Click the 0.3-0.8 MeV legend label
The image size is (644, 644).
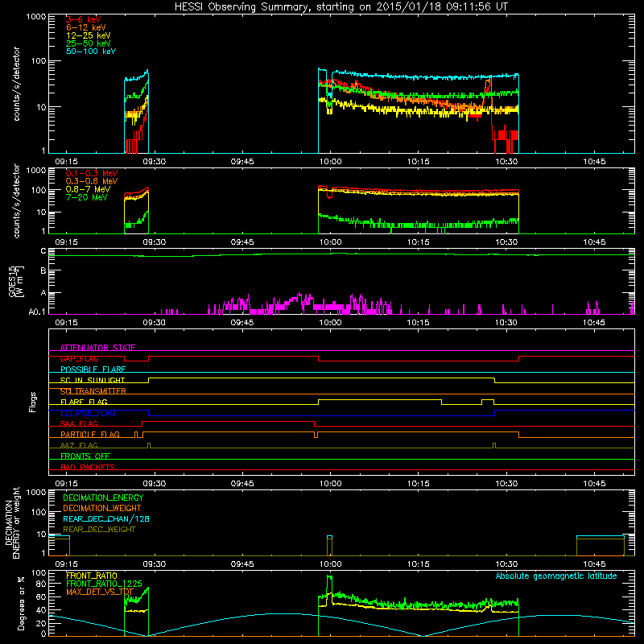click(x=92, y=181)
